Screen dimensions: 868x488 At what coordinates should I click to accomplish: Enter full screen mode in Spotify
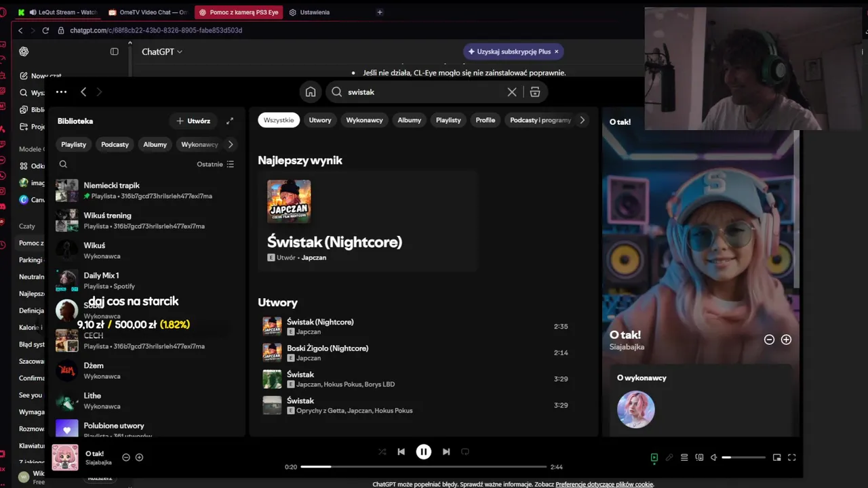791,457
